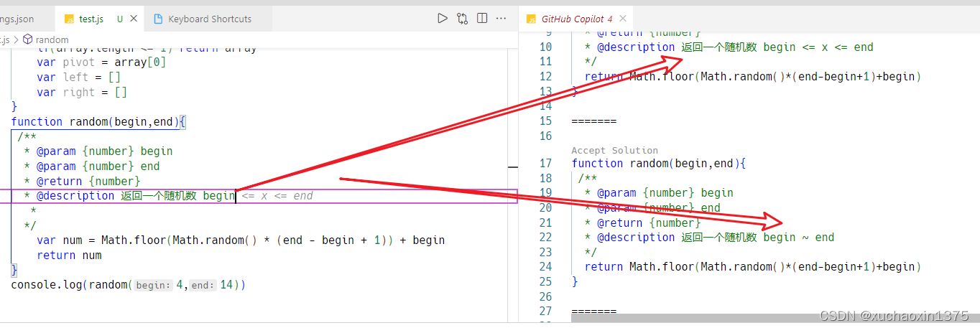Click Copilot line 12 return Math.floor statement

coord(753,77)
